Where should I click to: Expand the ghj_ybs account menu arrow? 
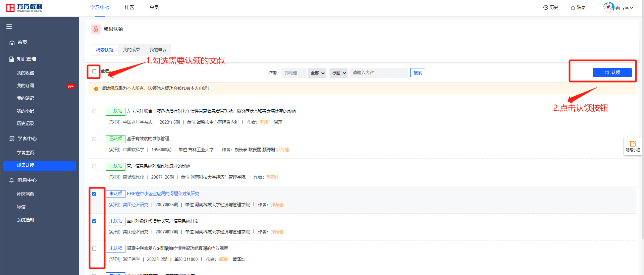click(632, 8)
